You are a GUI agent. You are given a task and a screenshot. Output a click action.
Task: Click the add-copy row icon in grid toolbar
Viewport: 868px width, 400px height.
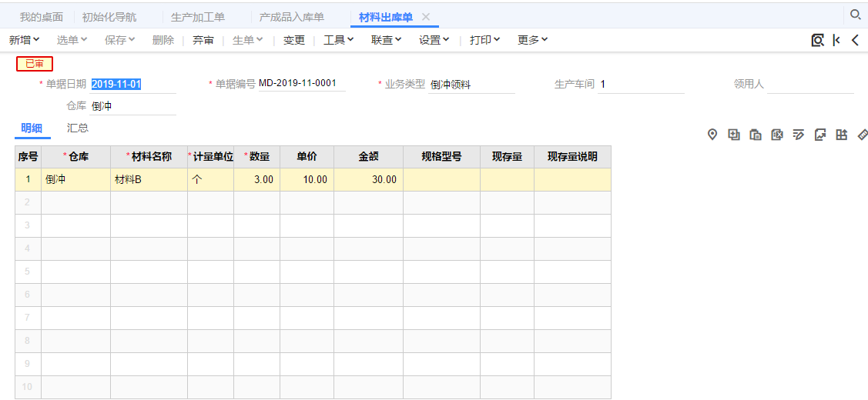tap(734, 135)
